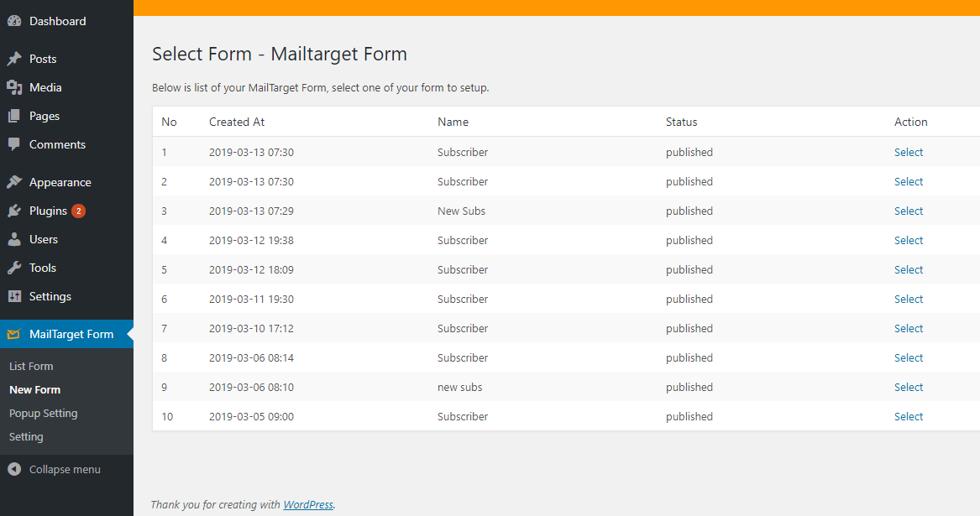Click the 'Select Form - Mailtarget Form' heading
Screen dimensions: 980x516
(280, 54)
